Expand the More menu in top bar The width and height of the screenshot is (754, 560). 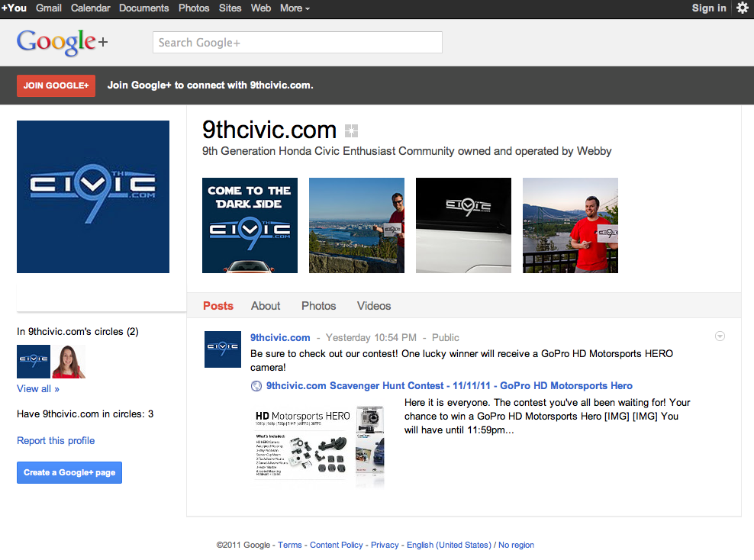click(x=295, y=8)
